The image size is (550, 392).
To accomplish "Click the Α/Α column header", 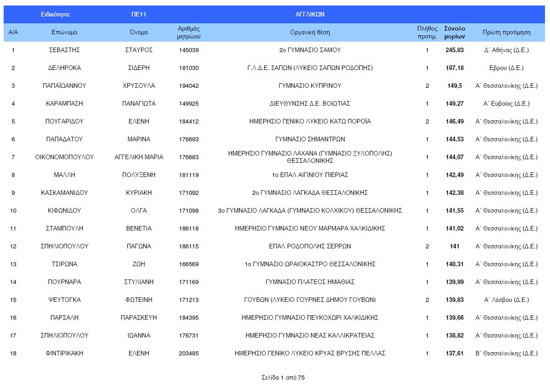I will [13, 32].
